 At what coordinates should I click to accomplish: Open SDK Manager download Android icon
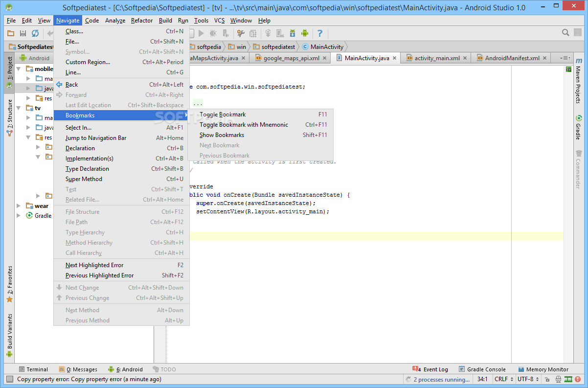[293, 33]
